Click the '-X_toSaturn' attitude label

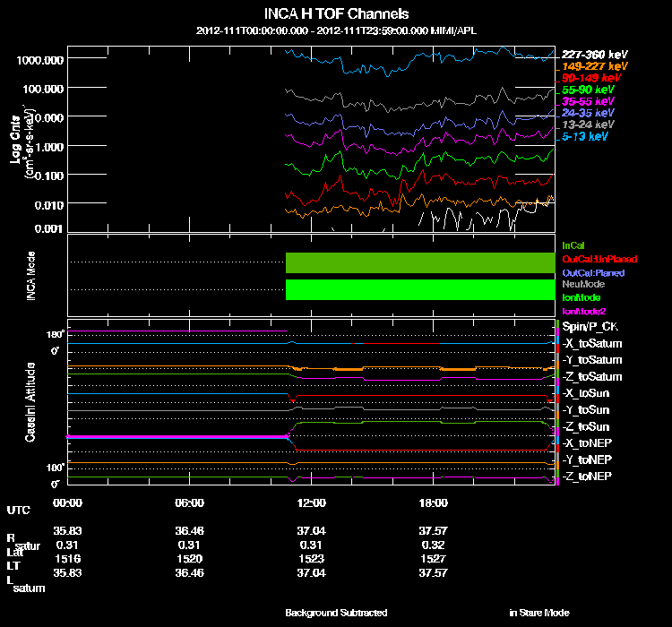coord(592,343)
